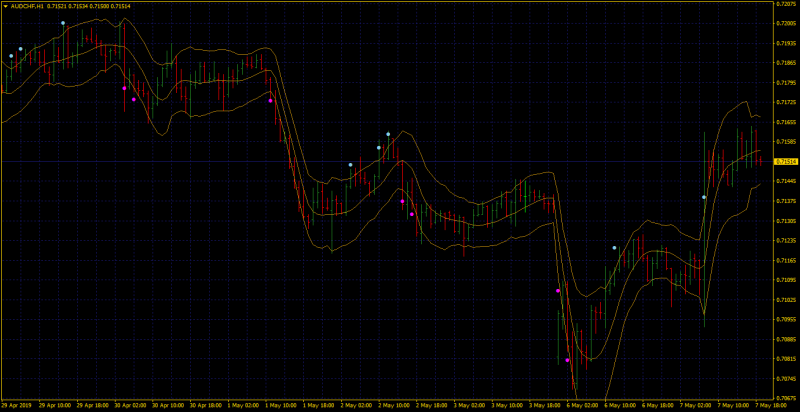
Task: Click the 0.71375 price axis label
Action: tap(785, 201)
